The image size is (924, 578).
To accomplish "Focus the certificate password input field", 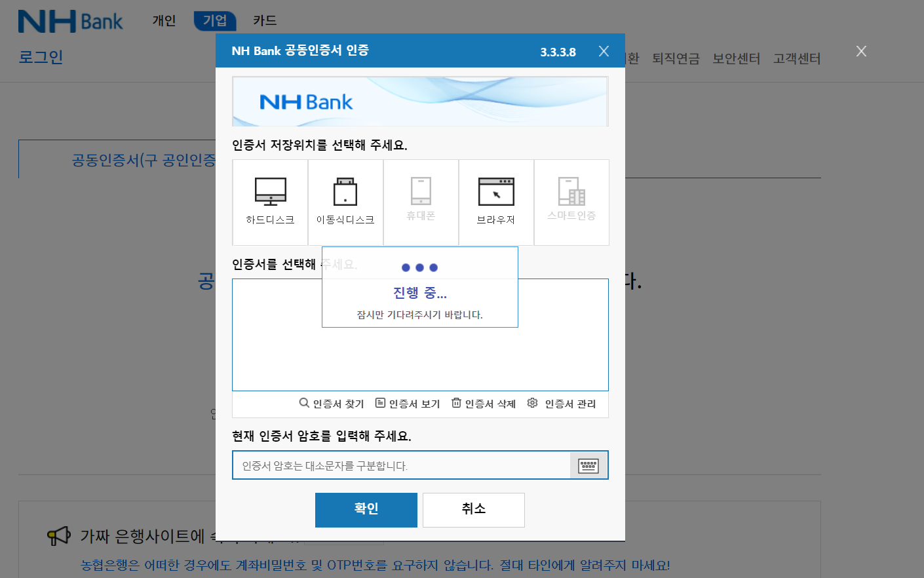I will (x=401, y=465).
